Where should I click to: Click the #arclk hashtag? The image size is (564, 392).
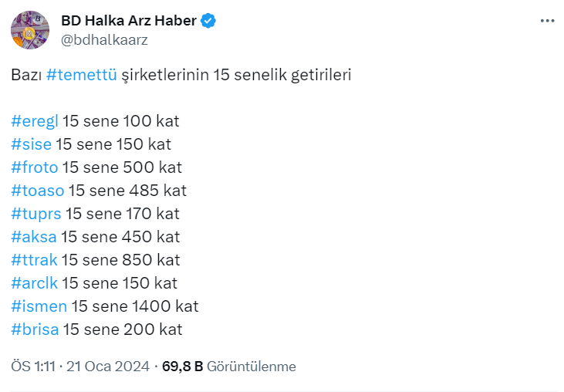pyautogui.click(x=35, y=283)
